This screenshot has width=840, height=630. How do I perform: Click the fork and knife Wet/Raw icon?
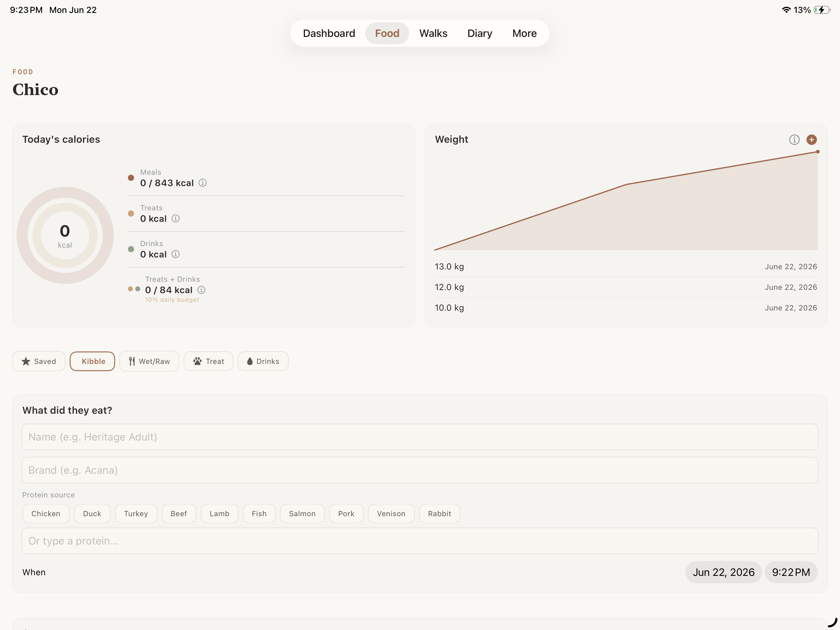pos(132,361)
